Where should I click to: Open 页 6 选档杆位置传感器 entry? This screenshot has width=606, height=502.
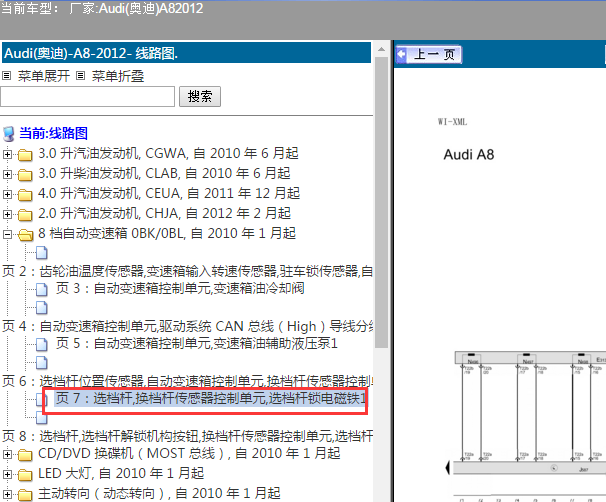pyautogui.click(x=187, y=381)
